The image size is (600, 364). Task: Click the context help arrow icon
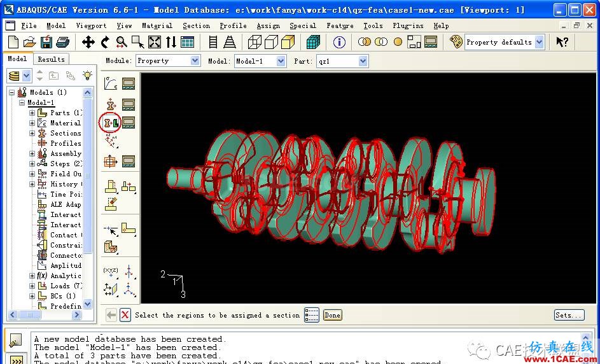click(x=562, y=42)
